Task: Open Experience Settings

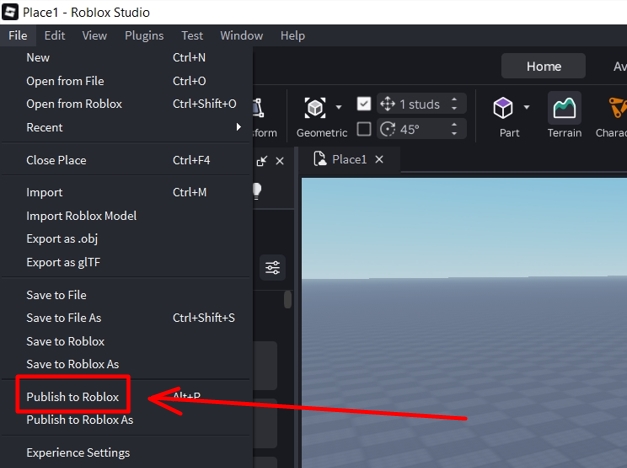Action: pyautogui.click(x=126, y=453)
